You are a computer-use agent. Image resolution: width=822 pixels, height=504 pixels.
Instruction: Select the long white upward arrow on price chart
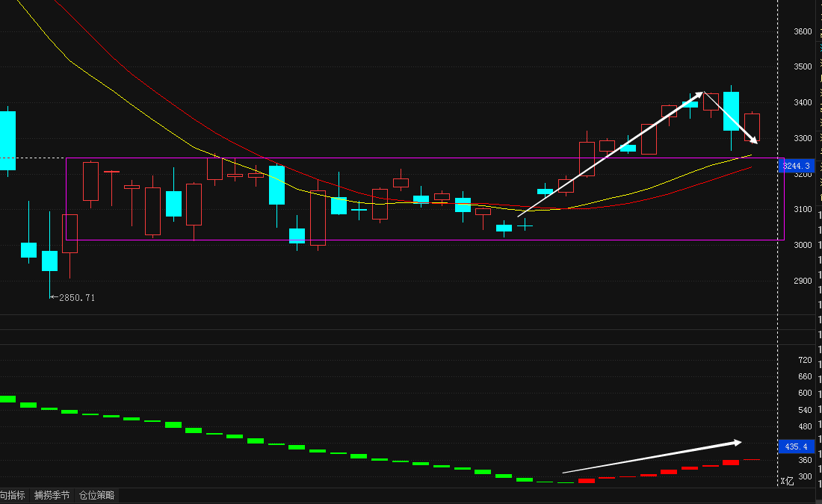[609, 154]
